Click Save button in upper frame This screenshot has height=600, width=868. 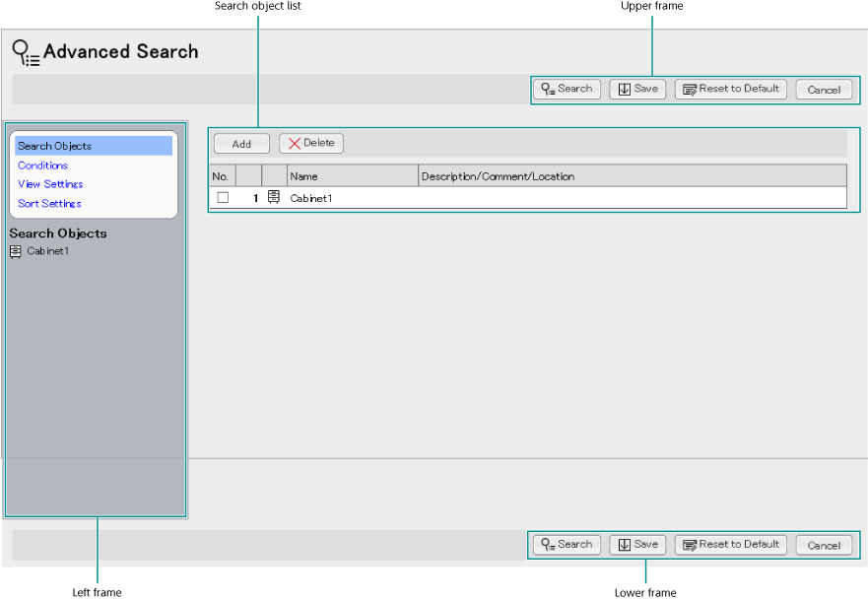tap(637, 89)
